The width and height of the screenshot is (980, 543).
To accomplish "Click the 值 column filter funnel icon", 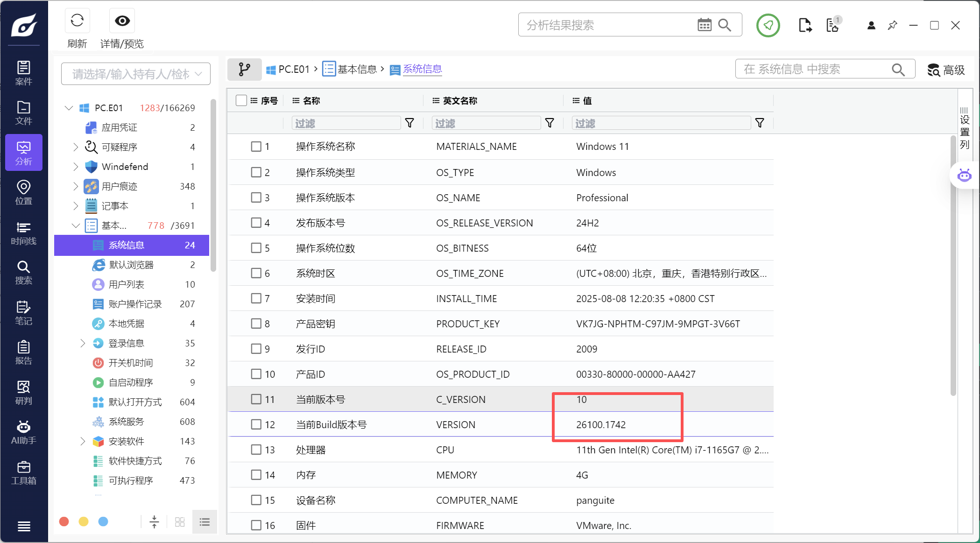I will [x=760, y=123].
